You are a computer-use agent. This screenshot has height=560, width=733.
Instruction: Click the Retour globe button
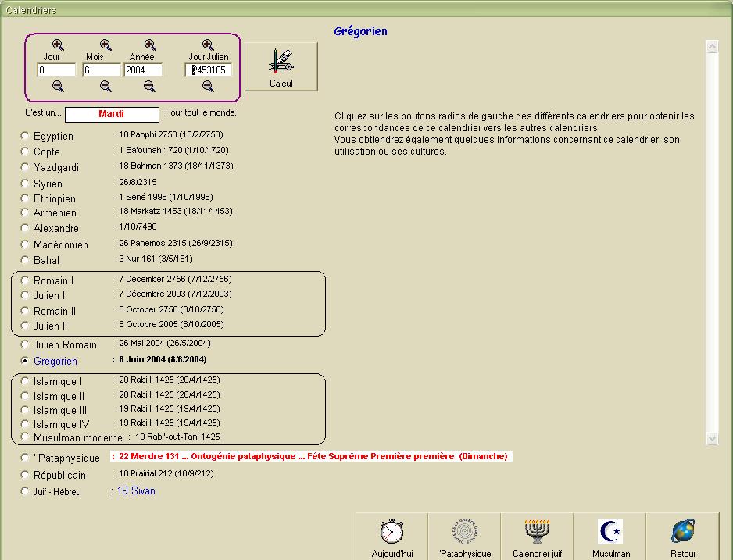click(683, 537)
